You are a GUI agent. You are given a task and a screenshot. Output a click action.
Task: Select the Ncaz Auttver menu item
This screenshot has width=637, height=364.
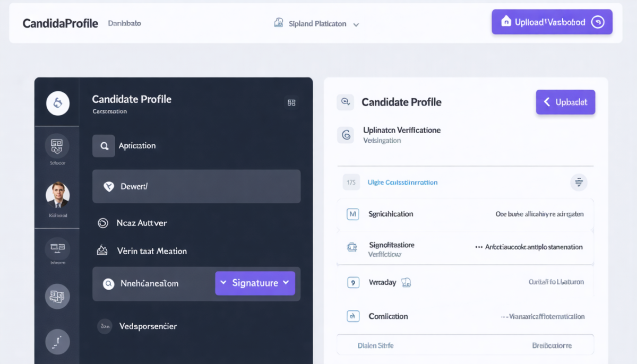pos(142,223)
